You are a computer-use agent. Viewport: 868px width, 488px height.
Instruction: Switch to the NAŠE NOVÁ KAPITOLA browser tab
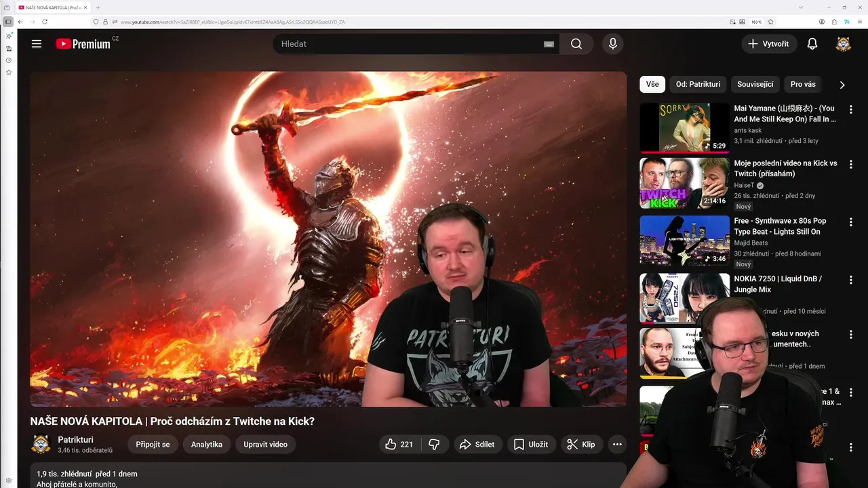click(x=52, y=7)
